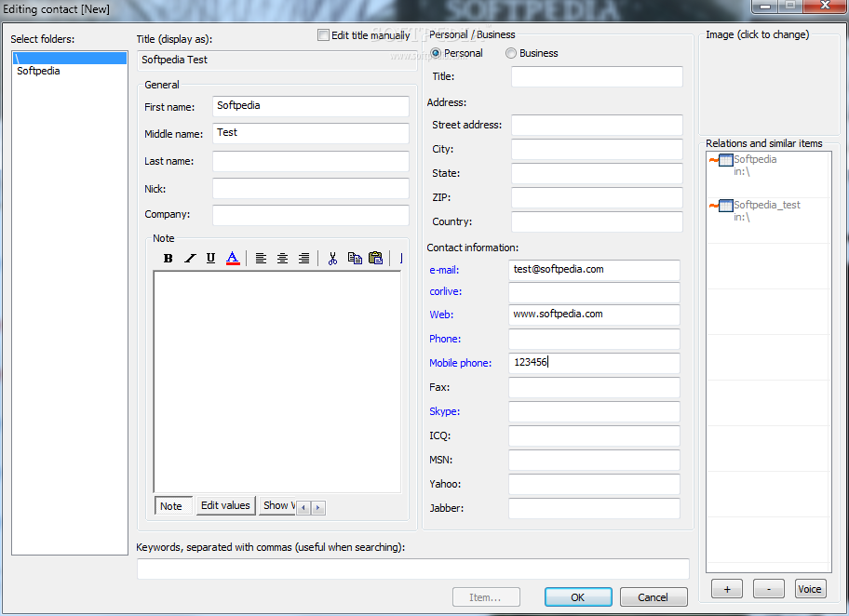Click the Copy icon in Note toolbar
Image resolution: width=849 pixels, height=616 pixels.
(x=355, y=258)
